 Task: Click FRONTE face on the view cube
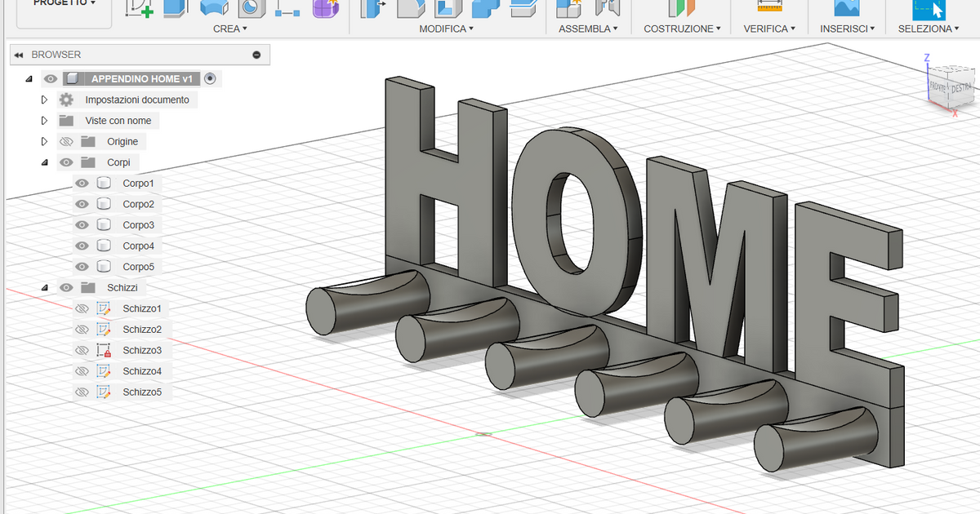coord(938,86)
